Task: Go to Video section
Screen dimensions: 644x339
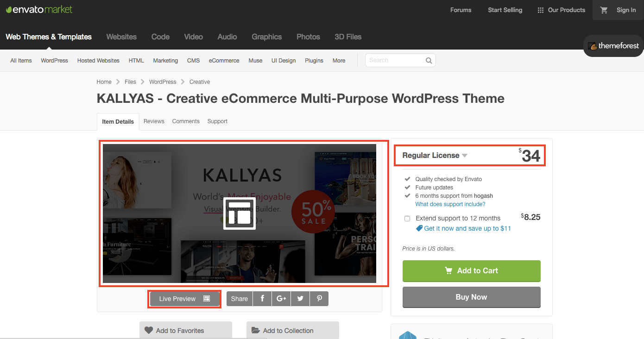Action: point(193,37)
